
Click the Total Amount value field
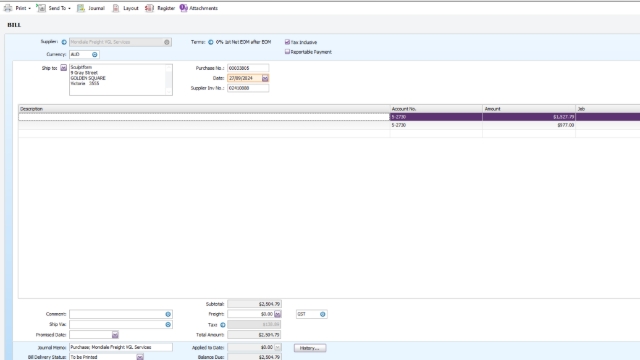click(254, 335)
